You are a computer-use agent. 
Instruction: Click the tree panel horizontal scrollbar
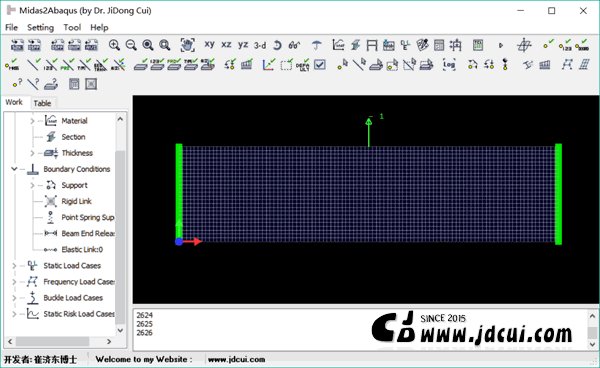pos(60,341)
